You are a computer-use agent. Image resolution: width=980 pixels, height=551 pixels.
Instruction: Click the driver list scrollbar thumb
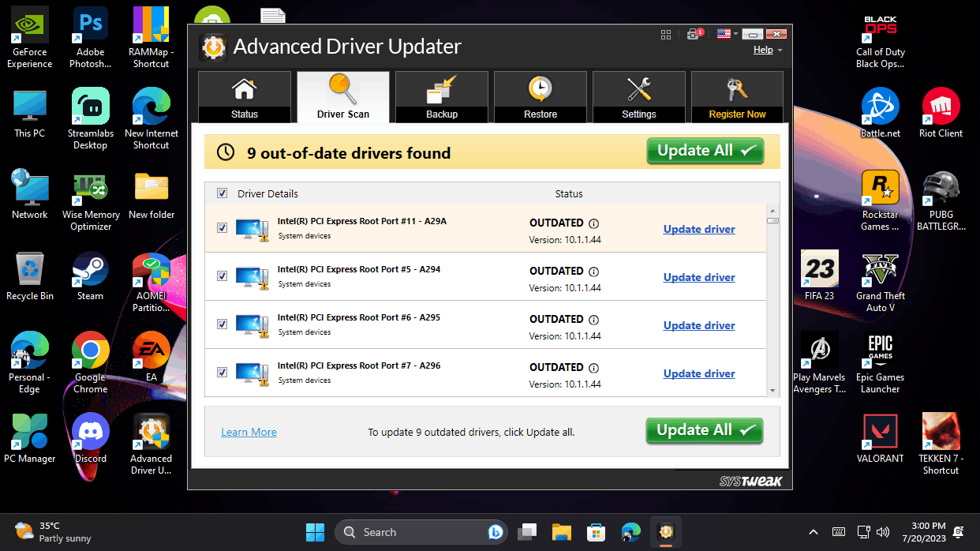click(772, 221)
